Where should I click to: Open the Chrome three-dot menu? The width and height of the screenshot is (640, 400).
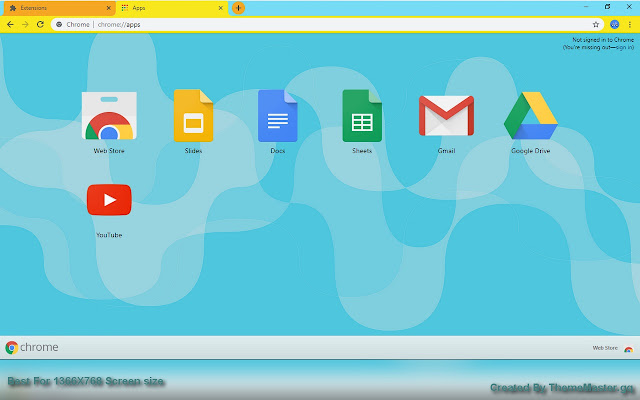click(x=630, y=24)
